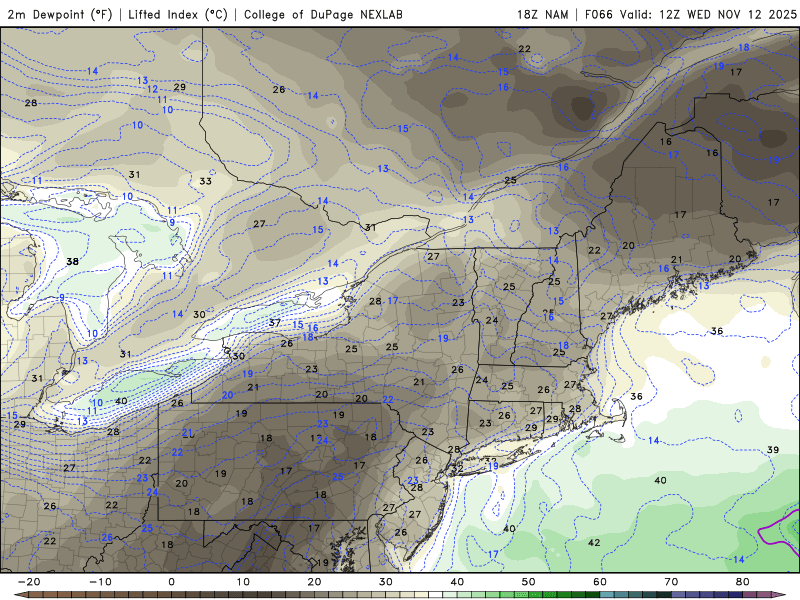800x600 pixels.
Task: Click the bold 38 dewpoint value over Lake Huron
Action: click(72, 261)
